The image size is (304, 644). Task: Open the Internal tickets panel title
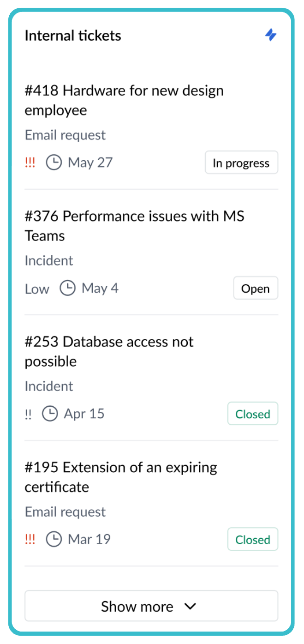[72, 36]
